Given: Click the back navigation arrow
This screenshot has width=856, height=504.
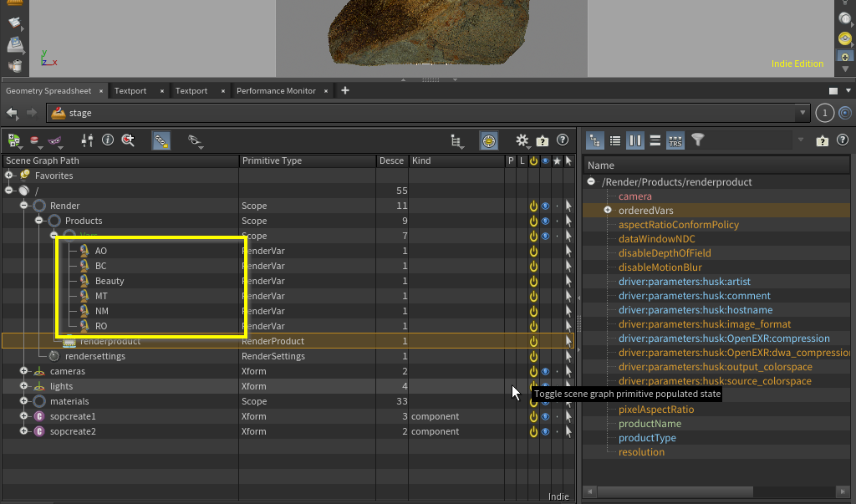Looking at the screenshot, I should (x=12, y=113).
